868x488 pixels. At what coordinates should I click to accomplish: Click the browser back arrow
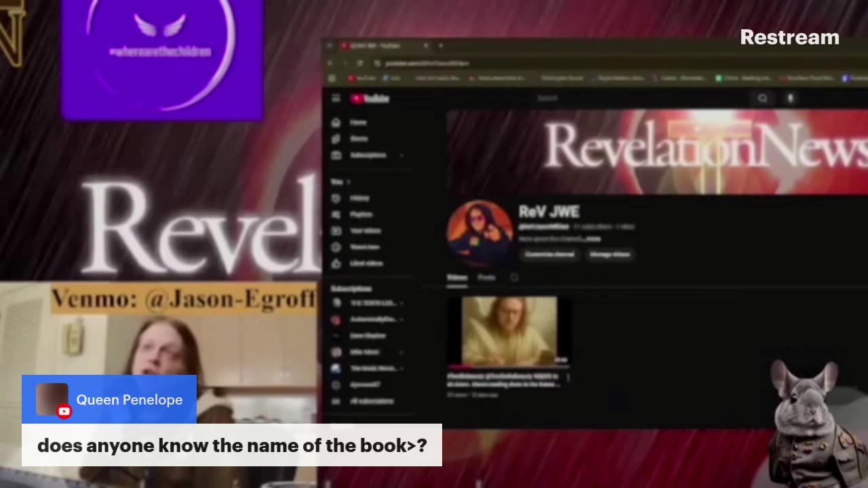[x=330, y=63]
